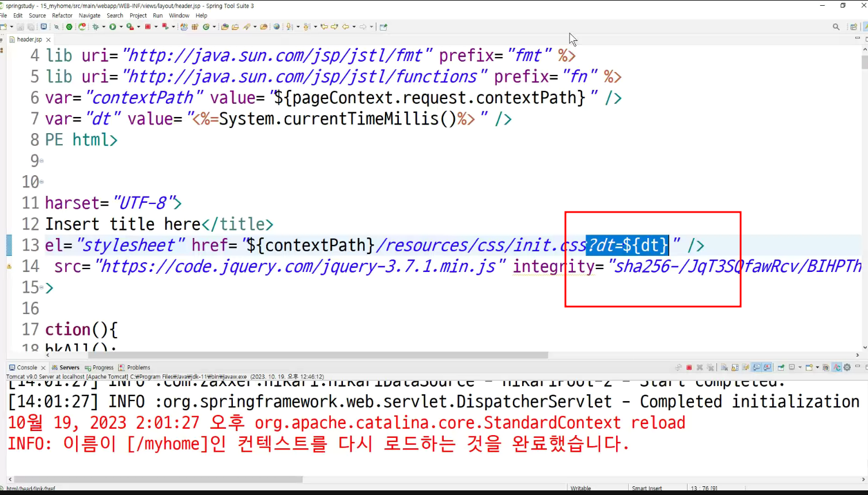
Task: Switch to the Progress tab
Action: [99, 367]
